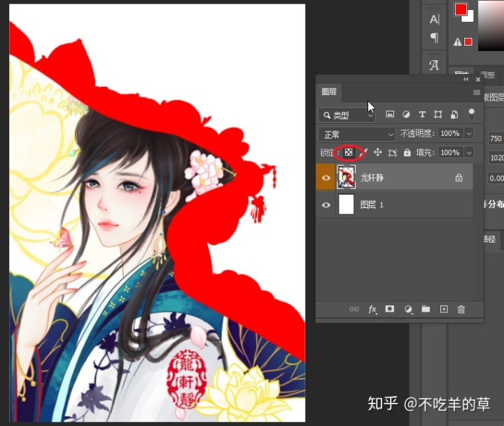This screenshot has height=426, width=504.
Task: Open the Layers panel menu
Action: pyautogui.click(x=477, y=92)
